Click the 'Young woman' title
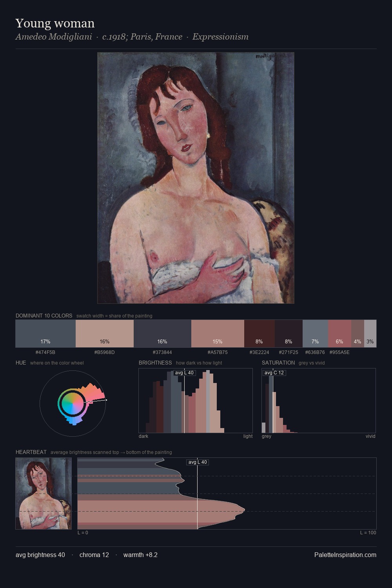Image resolution: width=392 pixels, height=588 pixels. pyautogui.click(x=55, y=24)
